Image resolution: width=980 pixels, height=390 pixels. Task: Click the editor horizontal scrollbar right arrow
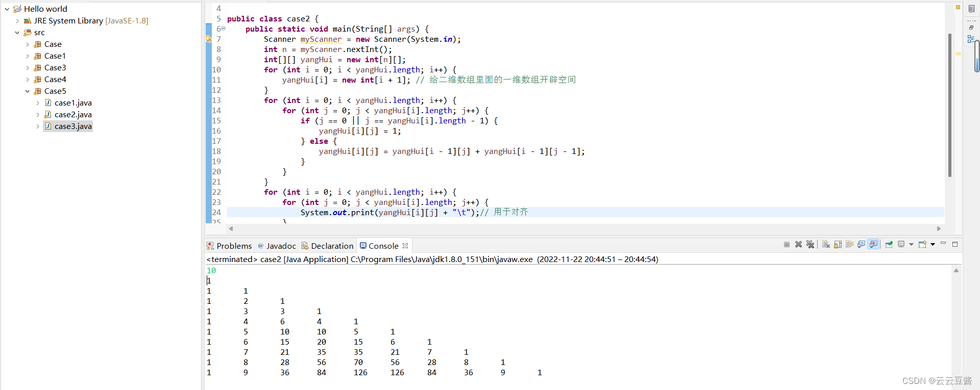(x=939, y=228)
